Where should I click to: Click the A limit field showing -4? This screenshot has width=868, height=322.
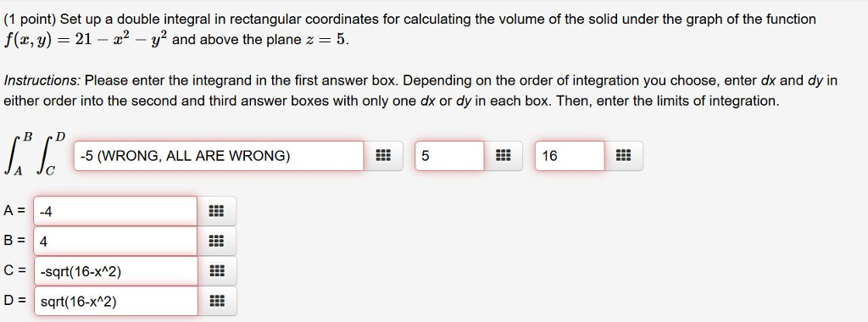(115, 211)
